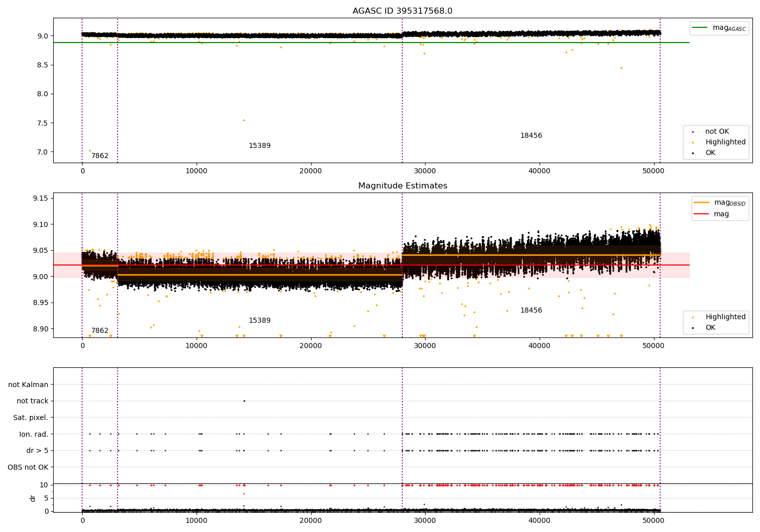Click the 'not Kalman' row label
The height and width of the screenshot is (532, 760).
click(x=28, y=385)
